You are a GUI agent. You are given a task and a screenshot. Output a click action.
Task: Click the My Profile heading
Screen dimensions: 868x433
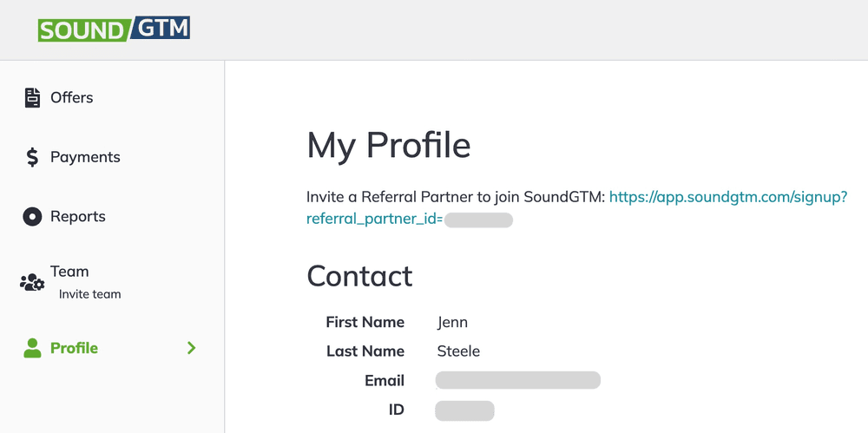389,145
